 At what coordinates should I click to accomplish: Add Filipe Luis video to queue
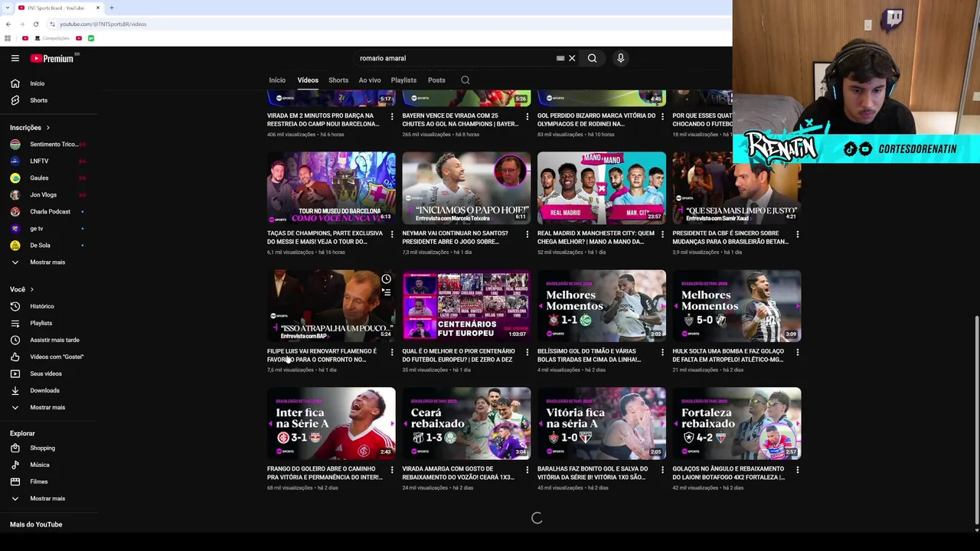coord(386,292)
